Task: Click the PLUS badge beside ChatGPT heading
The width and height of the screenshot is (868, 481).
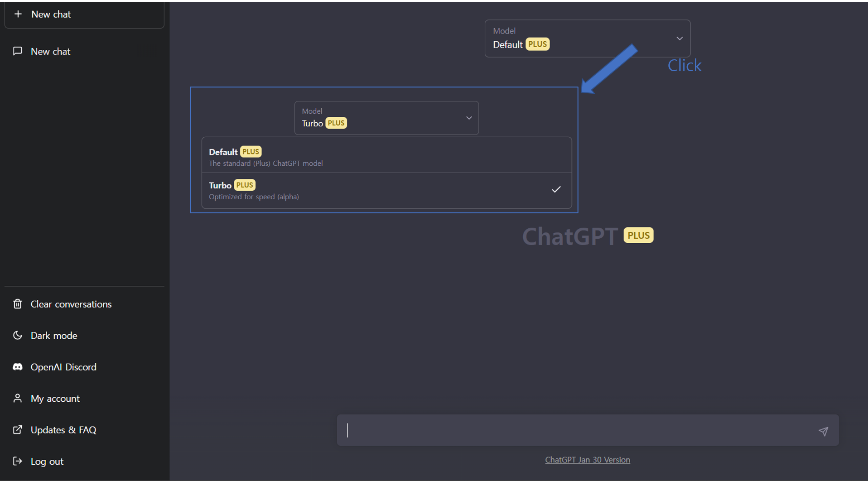Action: click(x=638, y=236)
